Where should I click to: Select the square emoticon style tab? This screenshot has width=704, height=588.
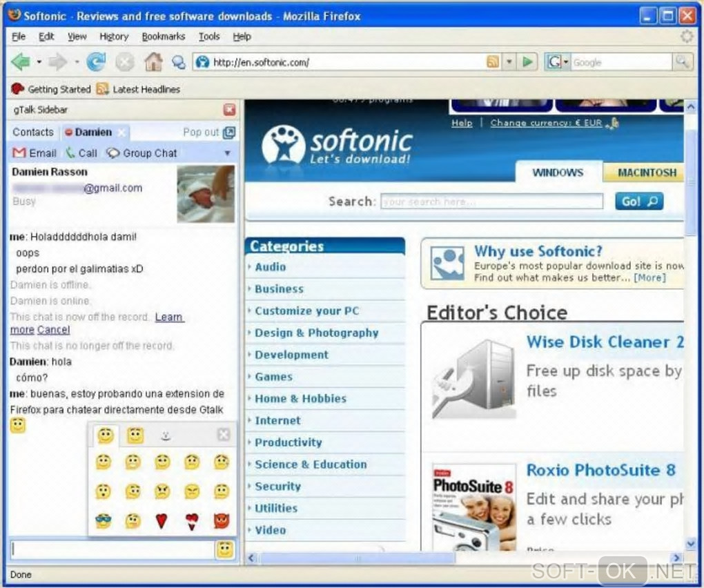[135, 435]
